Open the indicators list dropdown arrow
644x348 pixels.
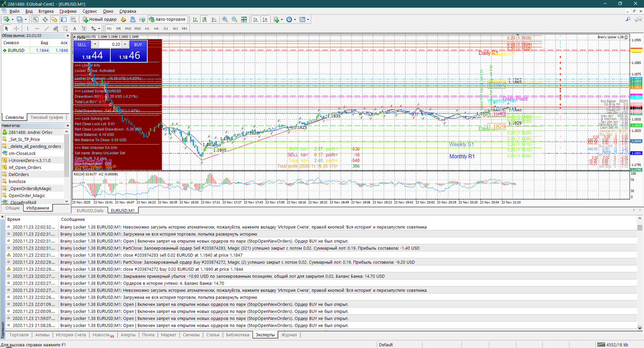pos(282,19)
